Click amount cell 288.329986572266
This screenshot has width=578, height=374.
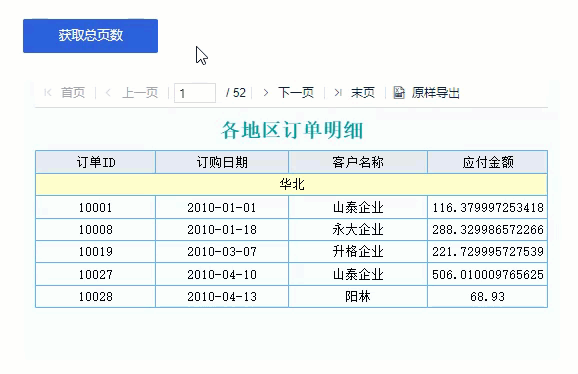click(488, 230)
